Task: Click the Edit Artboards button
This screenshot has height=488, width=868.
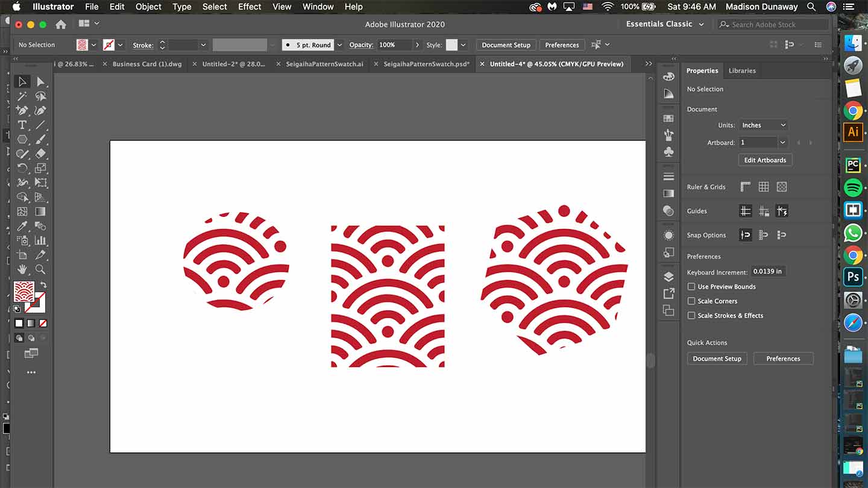Action: (x=765, y=160)
